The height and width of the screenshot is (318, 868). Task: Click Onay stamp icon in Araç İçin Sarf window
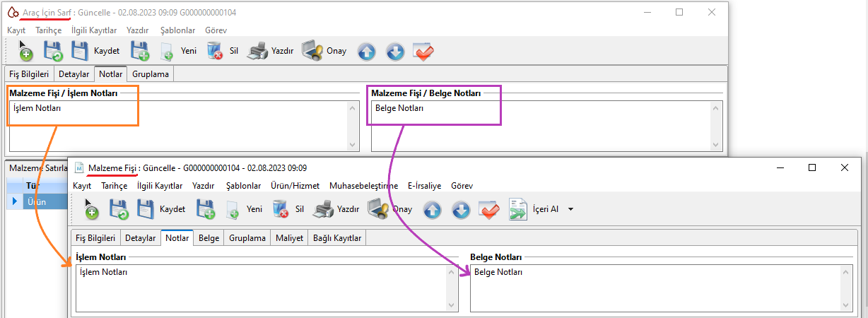[312, 51]
